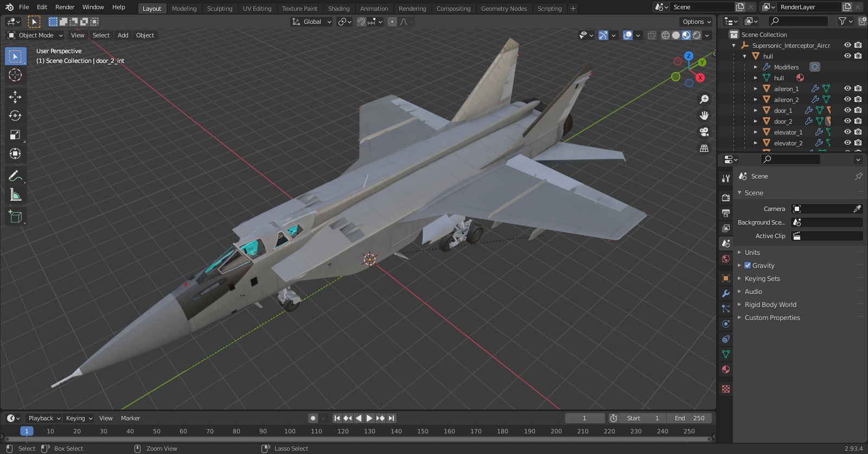Open the Object Data properties tab
This screenshot has height=454, width=868.
point(726,354)
